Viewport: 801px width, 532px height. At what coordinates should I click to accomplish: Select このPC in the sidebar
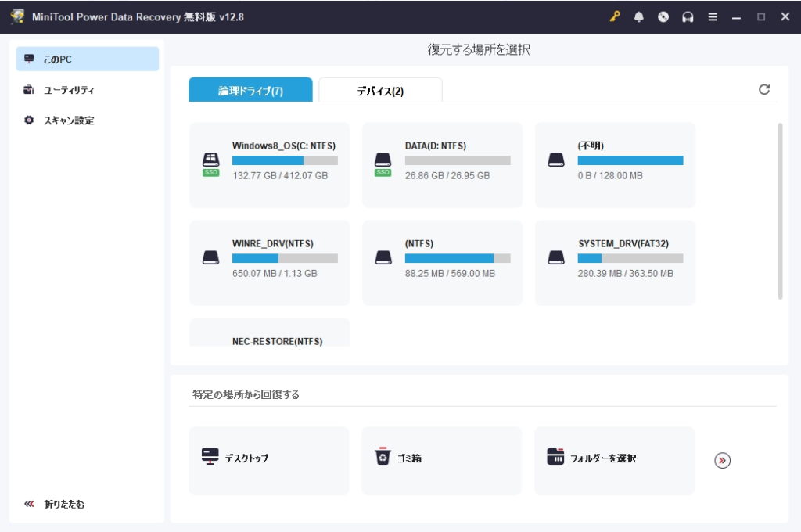click(x=88, y=59)
